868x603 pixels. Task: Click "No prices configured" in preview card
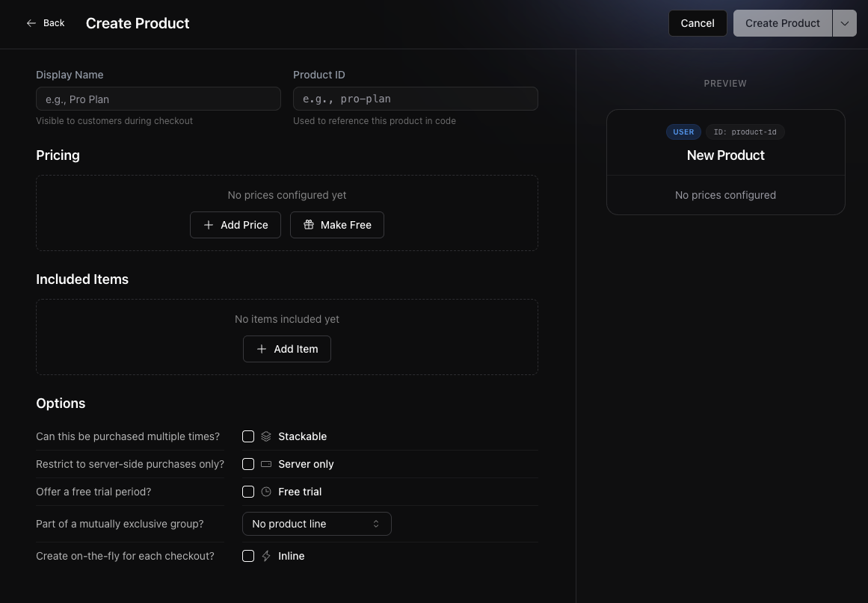pyautogui.click(x=725, y=195)
